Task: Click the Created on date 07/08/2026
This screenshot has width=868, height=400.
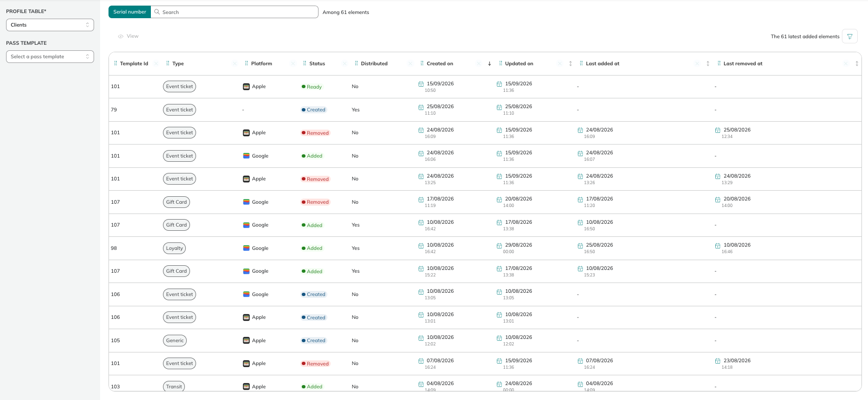Action: [440, 360]
